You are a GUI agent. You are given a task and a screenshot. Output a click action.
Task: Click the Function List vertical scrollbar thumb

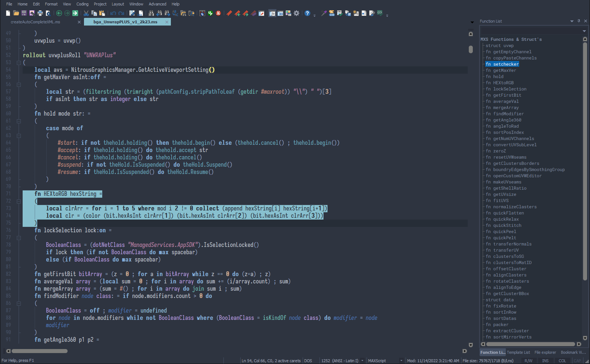(585, 161)
